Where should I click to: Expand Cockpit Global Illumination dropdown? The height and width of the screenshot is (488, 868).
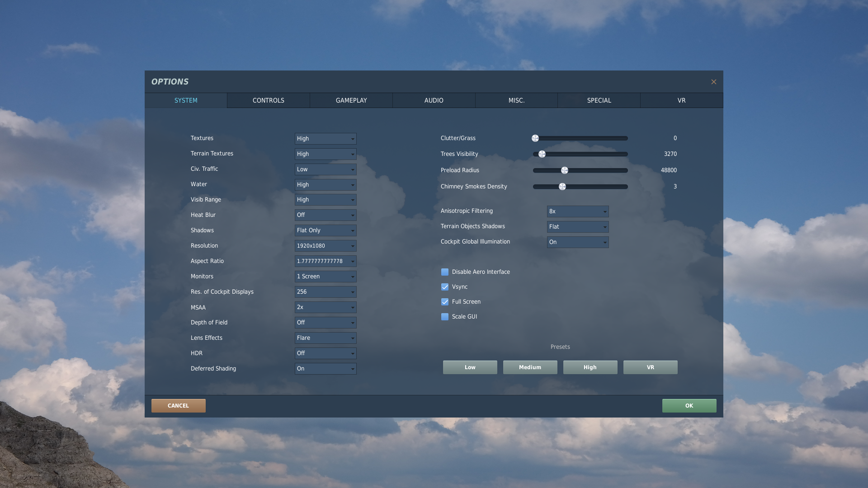tap(578, 242)
